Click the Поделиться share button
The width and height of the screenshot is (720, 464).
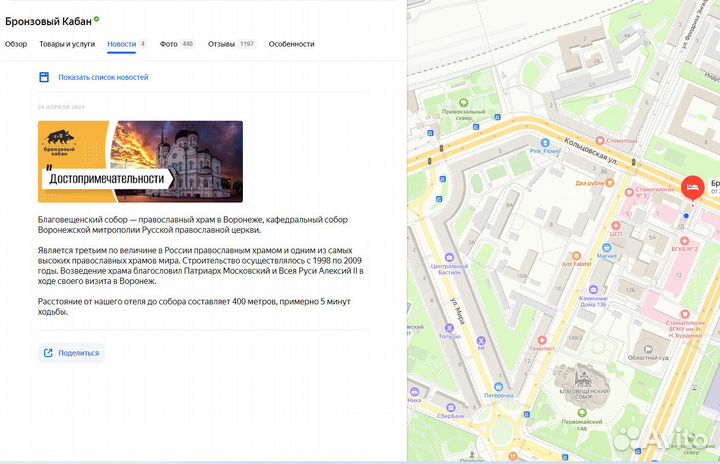[71, 353]
